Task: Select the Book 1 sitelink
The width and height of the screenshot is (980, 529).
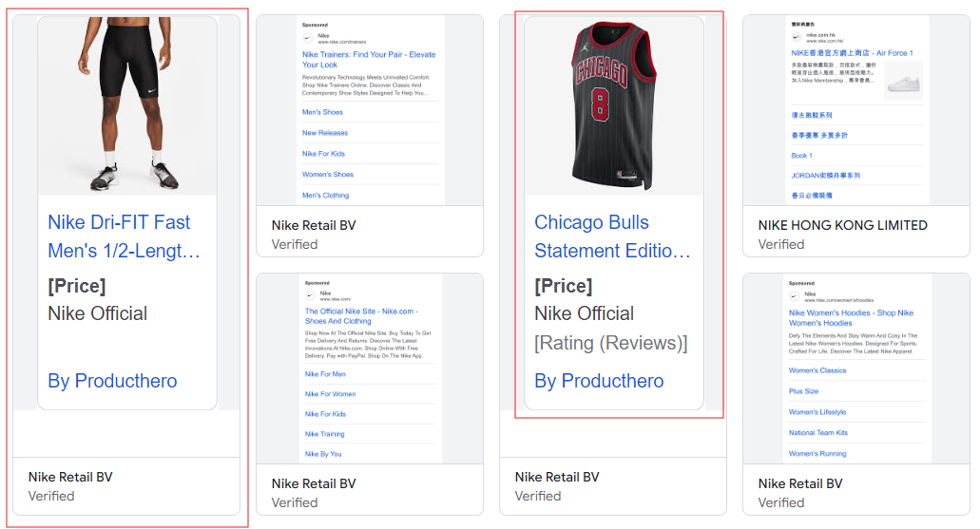Action: coord(801,156)
